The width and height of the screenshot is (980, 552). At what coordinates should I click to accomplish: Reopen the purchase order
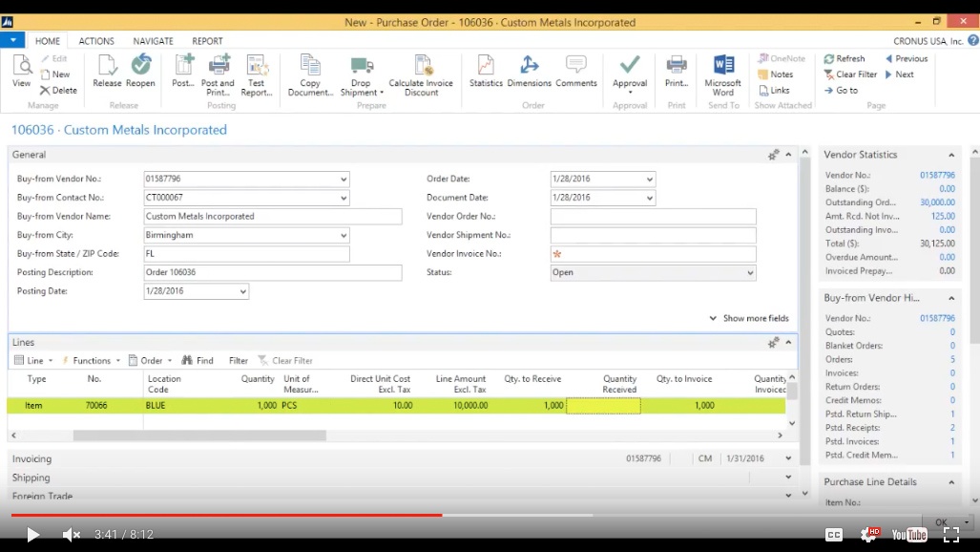(140, 71)
